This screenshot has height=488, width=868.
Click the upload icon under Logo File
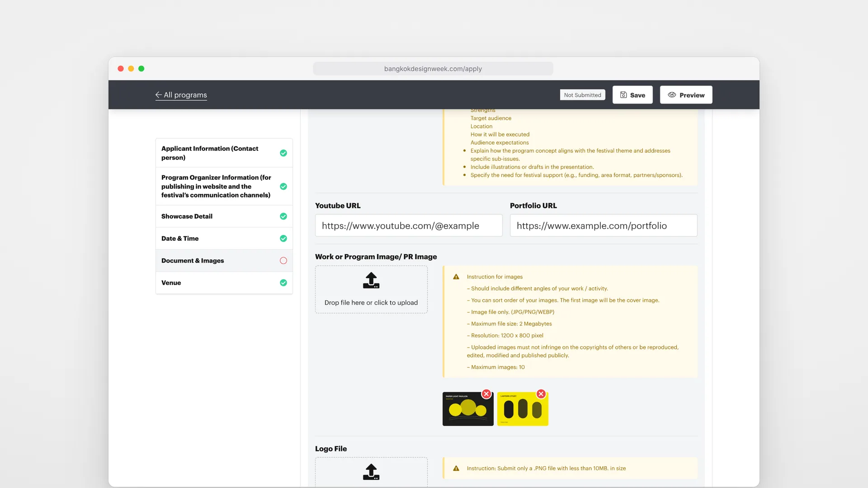click(371, 472)
